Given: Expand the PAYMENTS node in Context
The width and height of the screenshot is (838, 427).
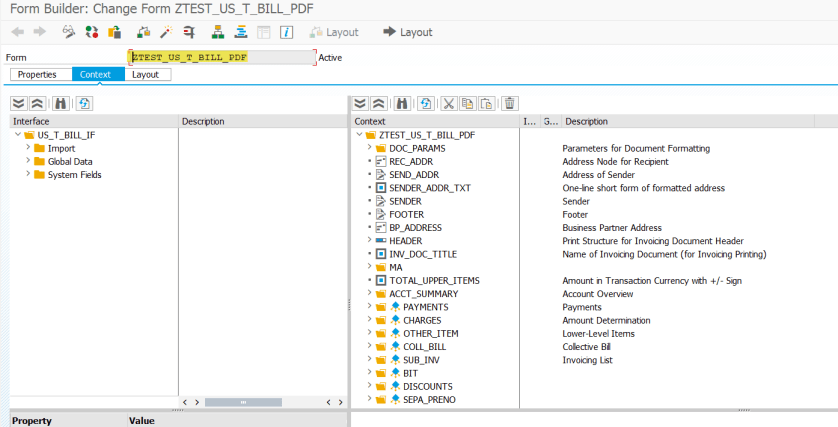Looking at the screenshot, I should click(370, 307).
